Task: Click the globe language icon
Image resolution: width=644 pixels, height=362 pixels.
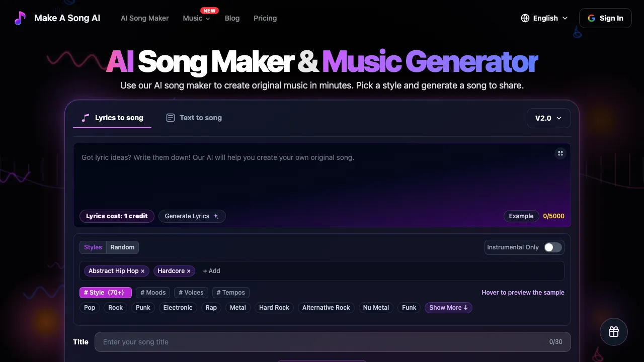Action: [x=525, y=18]
